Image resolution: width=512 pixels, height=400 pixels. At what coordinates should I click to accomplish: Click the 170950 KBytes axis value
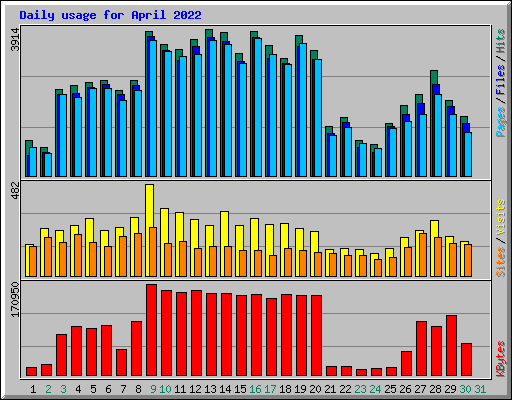[15, 300]
